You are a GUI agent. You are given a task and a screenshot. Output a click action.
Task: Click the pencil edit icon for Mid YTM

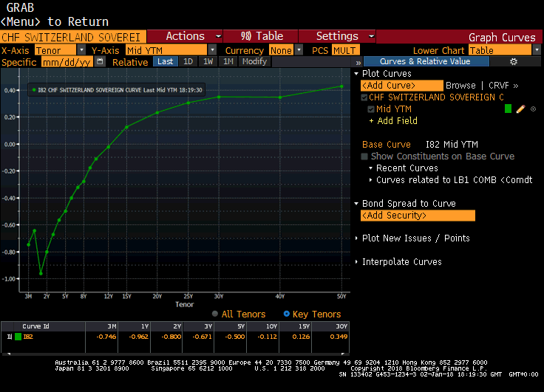point(520,109)
